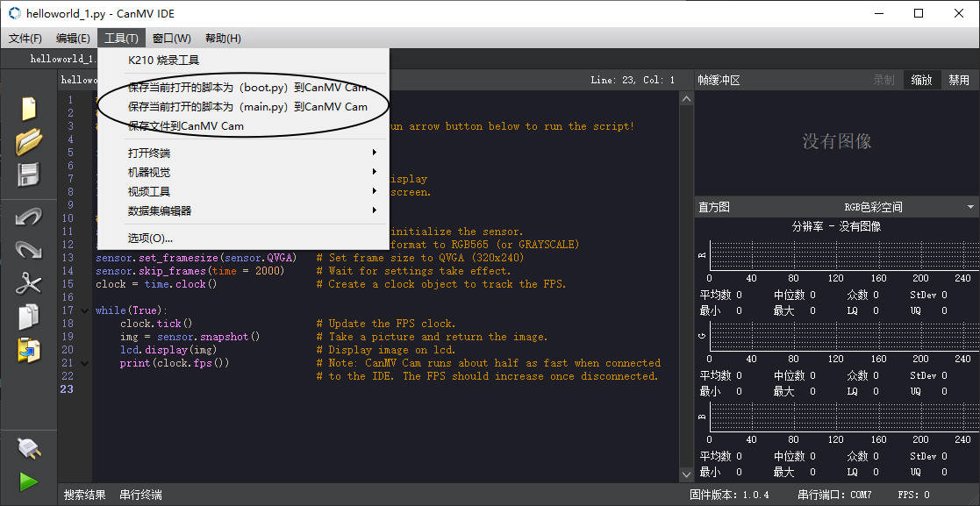Click the Redo arrow icon

29,251
